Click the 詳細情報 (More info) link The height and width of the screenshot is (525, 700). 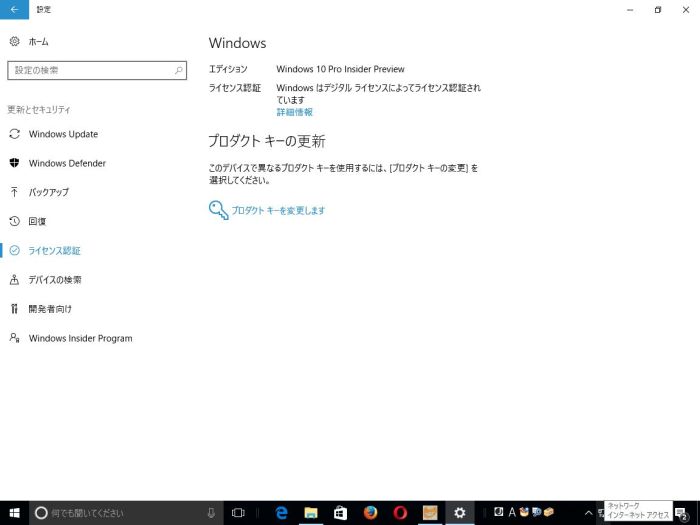tap(294, 112)
